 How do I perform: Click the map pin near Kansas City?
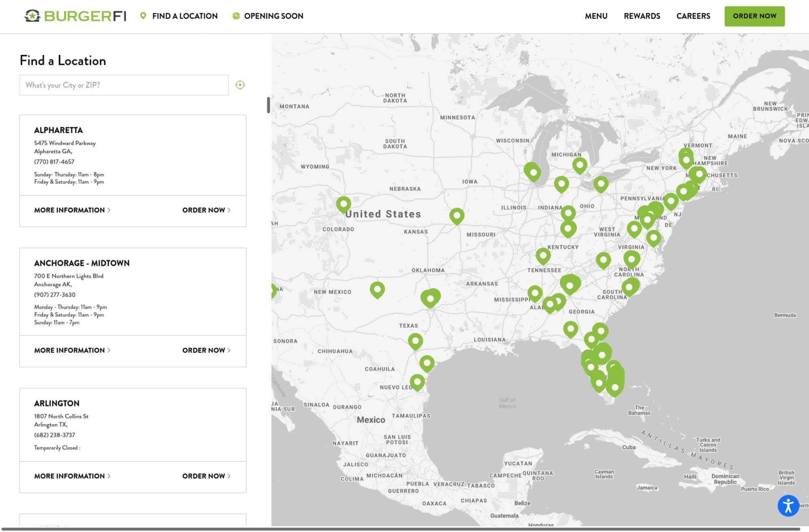pos(457,216)
